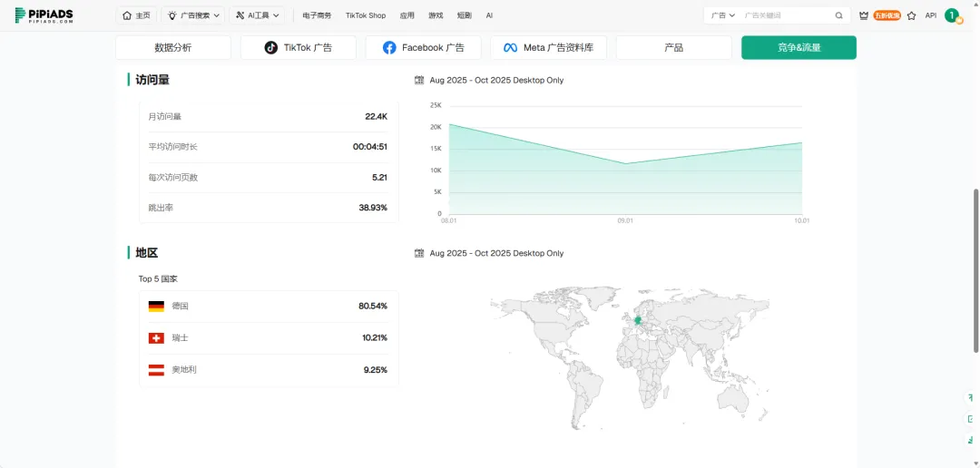
Task: Switch to the TikTok 广告 tab
Action: tap(298, 48)
